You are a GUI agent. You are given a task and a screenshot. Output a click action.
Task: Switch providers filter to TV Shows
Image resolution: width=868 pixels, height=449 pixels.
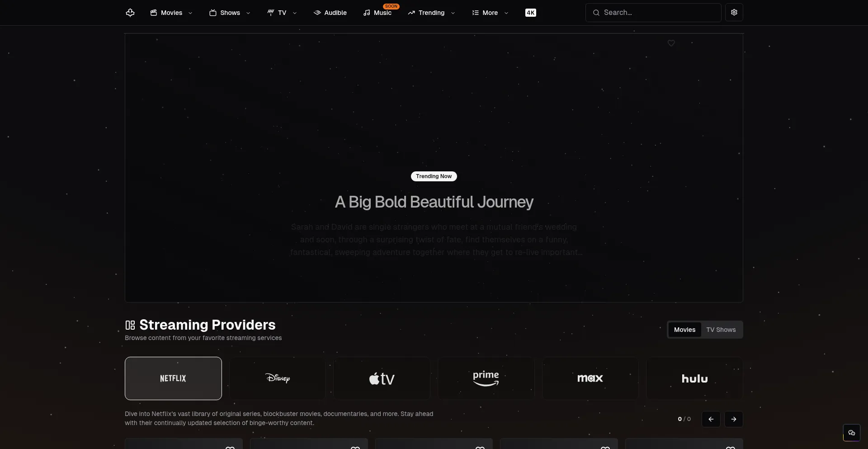721,330
